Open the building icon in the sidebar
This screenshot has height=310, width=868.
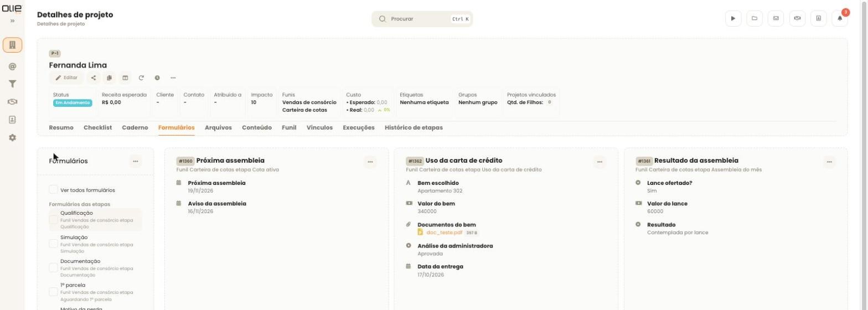(12, 45)
